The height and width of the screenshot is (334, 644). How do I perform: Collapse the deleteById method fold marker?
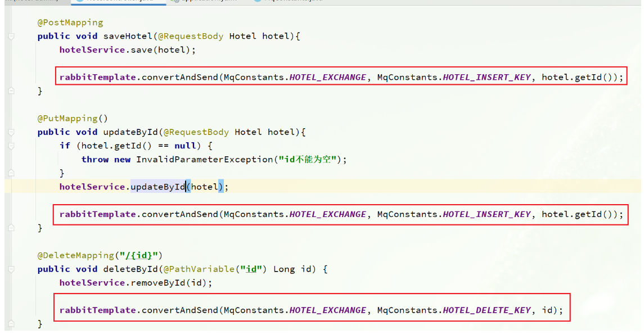pos(11,269)
